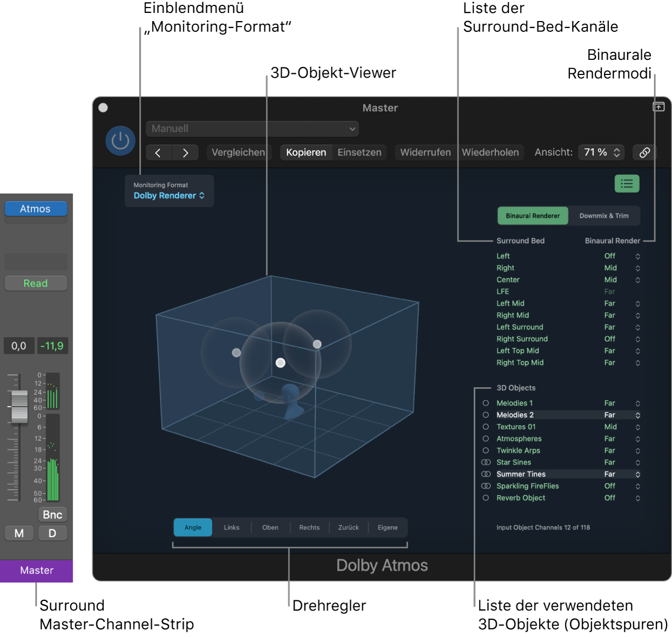Click the listener head in 3D viewer
Image resolution: width=672 pixels, height=637 pixels.
pyautogui.click(x=292, y=401)
